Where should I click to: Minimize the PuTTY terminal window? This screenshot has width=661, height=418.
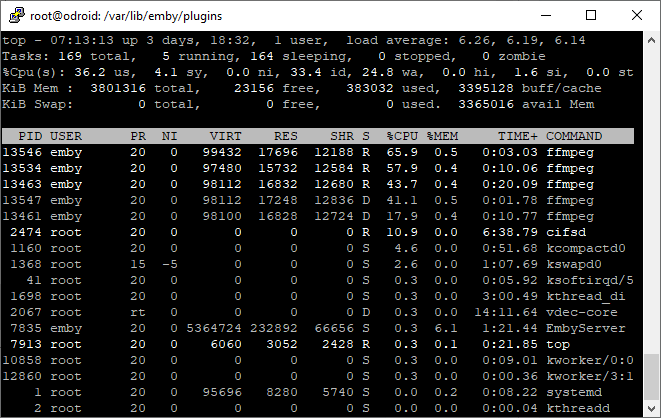coord(546,16)
